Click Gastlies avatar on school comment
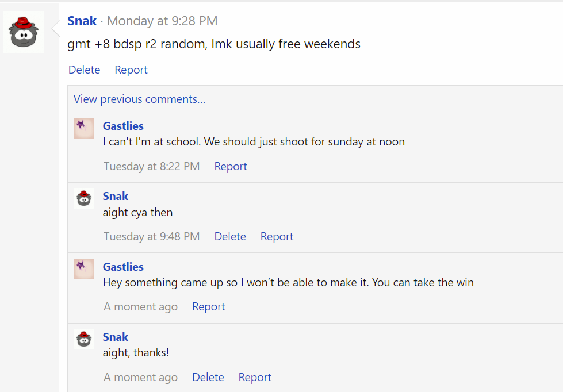563x392 pixels. tap(84, 128)
